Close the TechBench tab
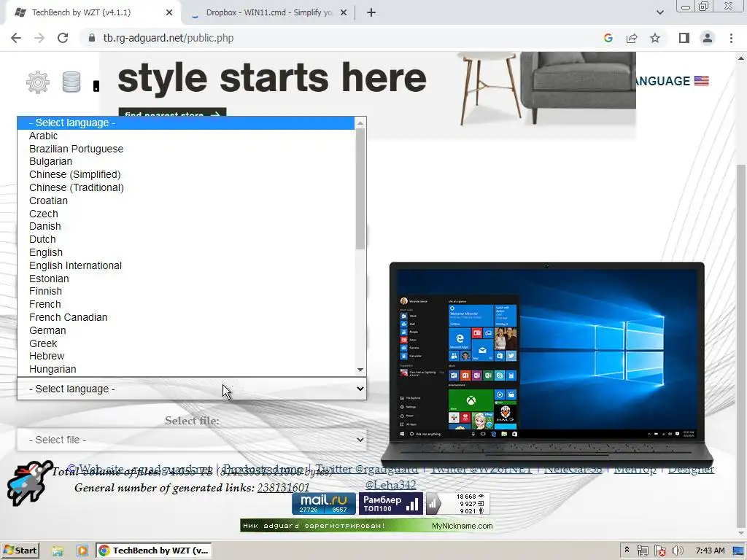Image resolution: width=747 pixels, height=560 pixels. click(169, 13)
